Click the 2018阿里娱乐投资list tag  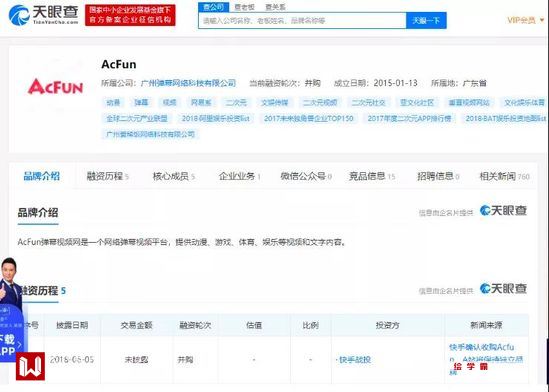tap(215, 118)
